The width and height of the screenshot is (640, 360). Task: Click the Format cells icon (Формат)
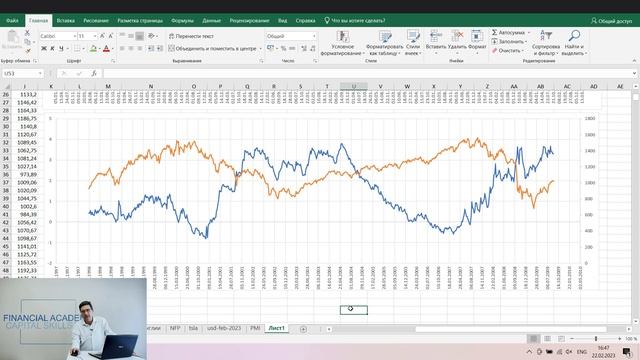[477, 36]
